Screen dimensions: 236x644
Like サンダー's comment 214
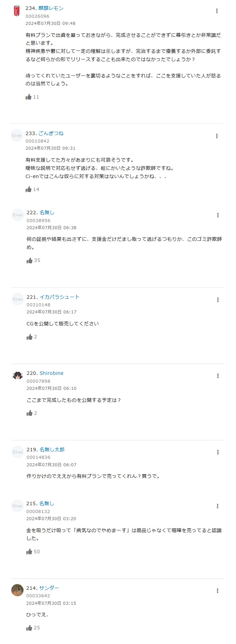point(29,628)
